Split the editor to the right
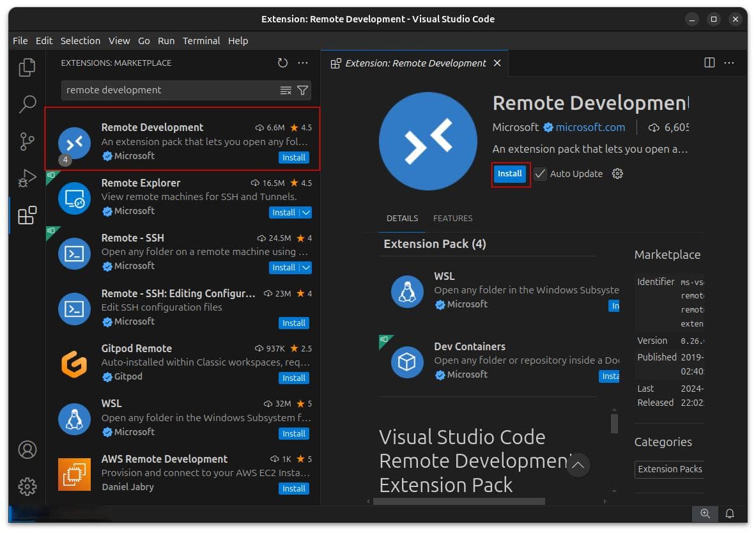756x533 pixels. pyautogui.click(x=709, y=63)
